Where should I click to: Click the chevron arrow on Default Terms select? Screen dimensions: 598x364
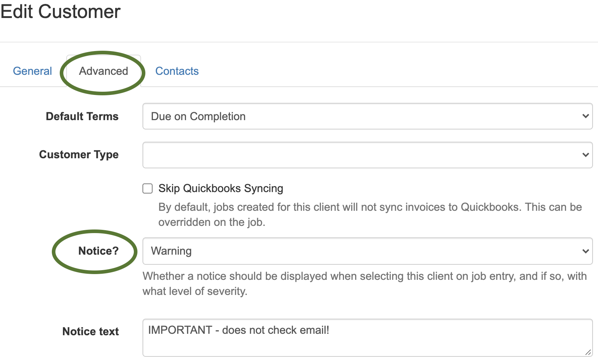(585, 116)
